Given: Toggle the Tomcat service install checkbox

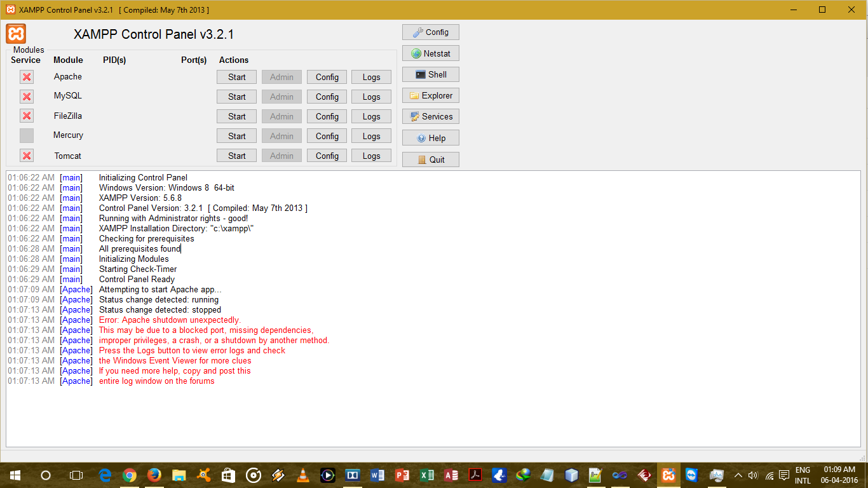Looking at the screenshot, I should tap(27, 156).
